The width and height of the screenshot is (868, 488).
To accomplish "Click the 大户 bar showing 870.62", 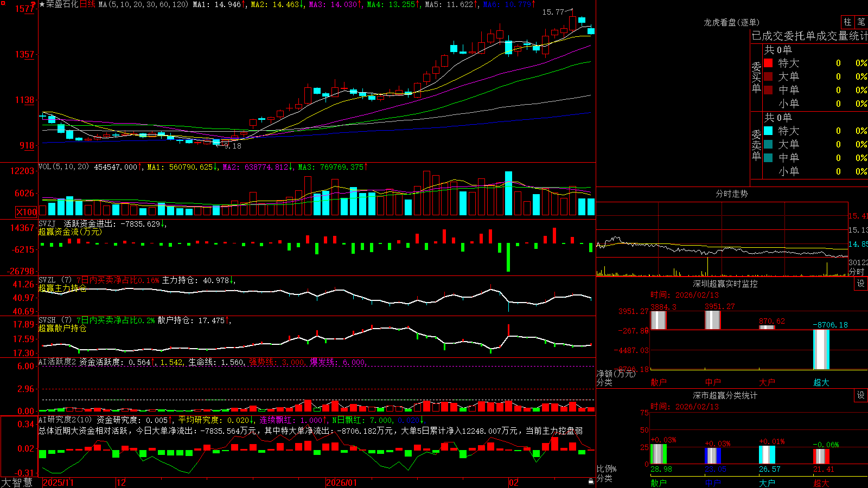I will [767, 328].
